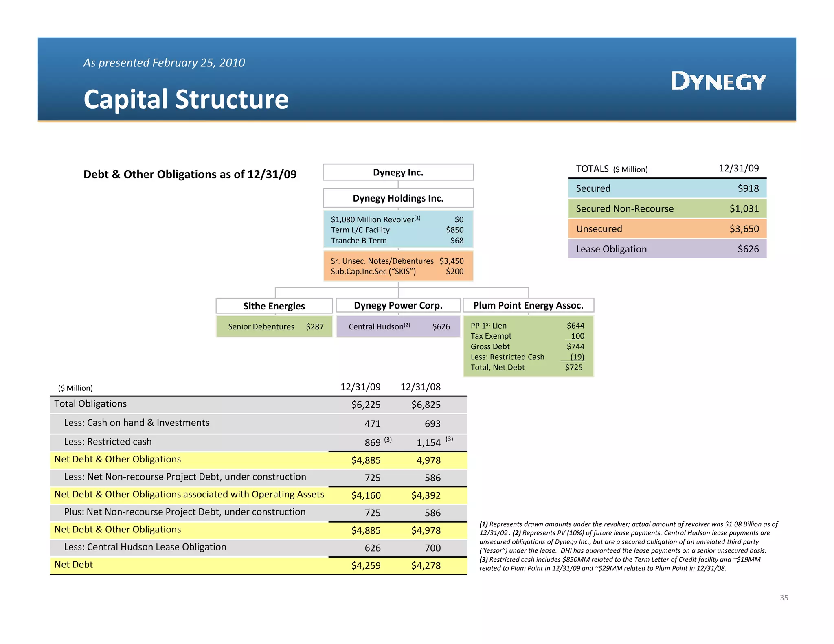Click the 471 cash value
Viewport: 834px width, 644px height.
(x=373, y=424)
